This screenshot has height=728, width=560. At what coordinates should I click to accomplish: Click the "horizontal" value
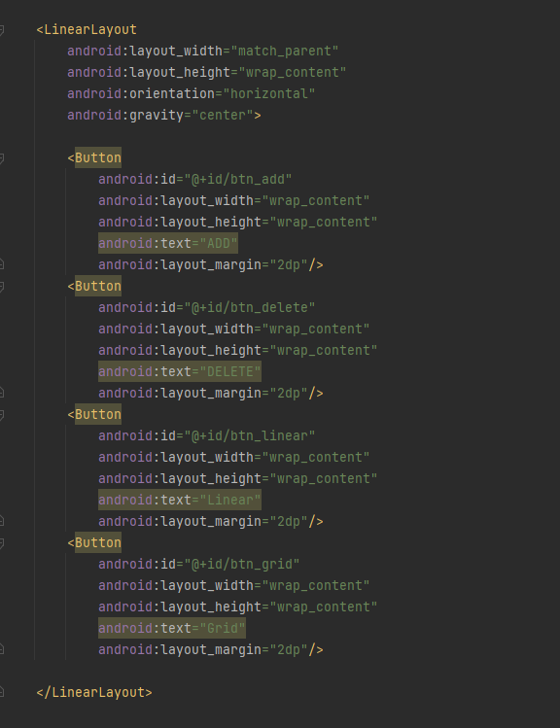(x=269, y=93)
